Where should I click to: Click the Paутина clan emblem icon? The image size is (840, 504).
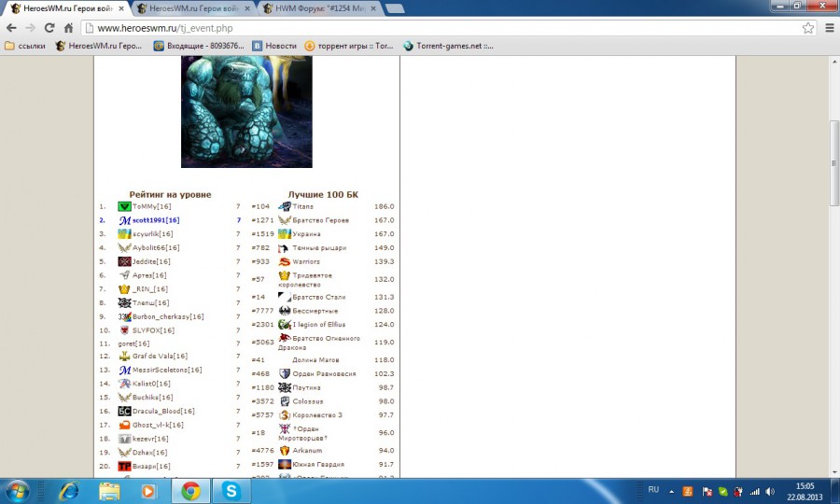(285, 387)
